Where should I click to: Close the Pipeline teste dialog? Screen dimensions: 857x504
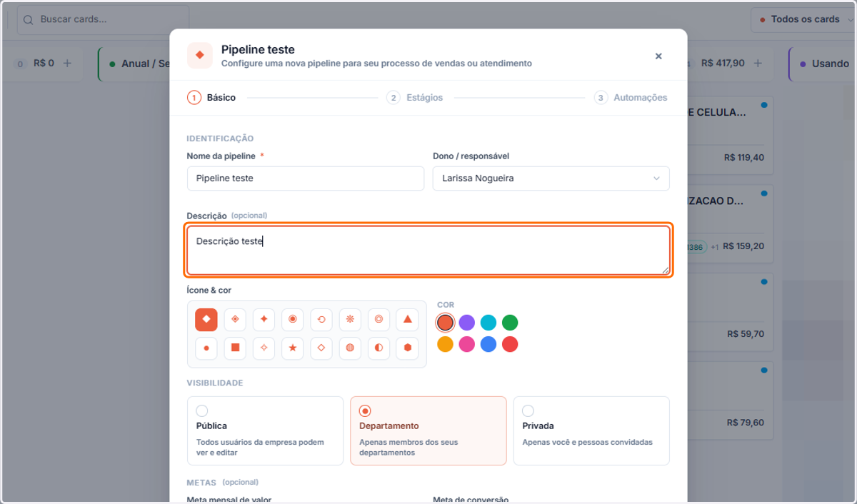coord(658,56)
